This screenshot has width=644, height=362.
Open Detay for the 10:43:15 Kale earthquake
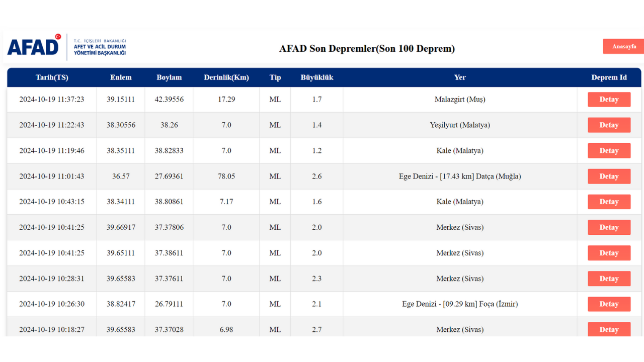609,202
